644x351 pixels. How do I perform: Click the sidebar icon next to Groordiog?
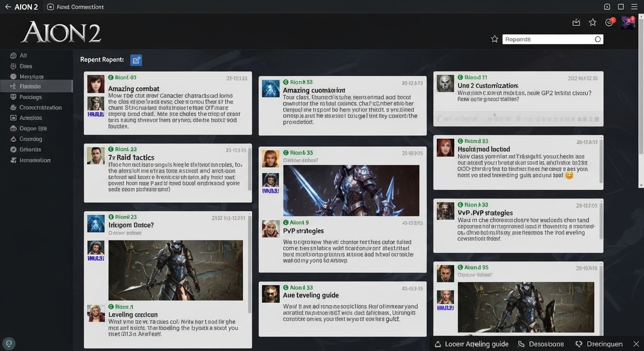tap(13, 139)
